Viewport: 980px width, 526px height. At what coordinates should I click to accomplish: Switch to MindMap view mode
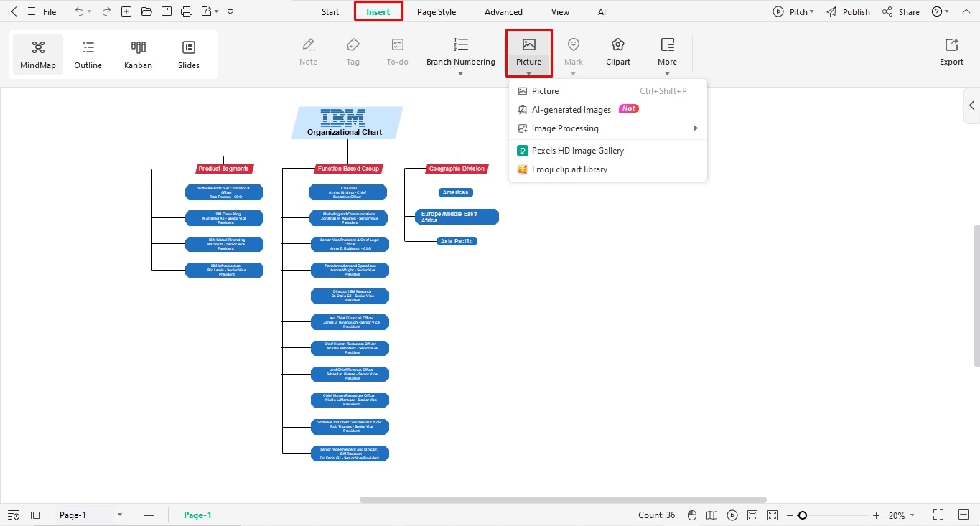click(38, 55)
